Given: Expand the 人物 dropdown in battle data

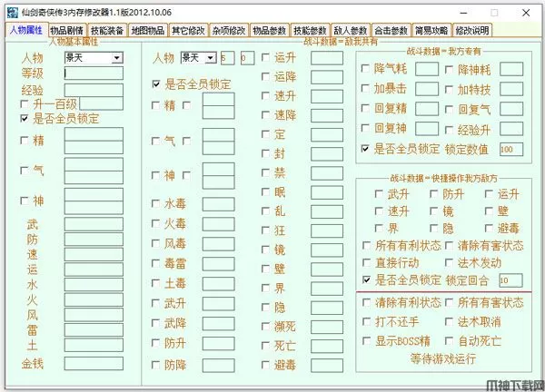Looking at the screenshot, I should 211,58.
